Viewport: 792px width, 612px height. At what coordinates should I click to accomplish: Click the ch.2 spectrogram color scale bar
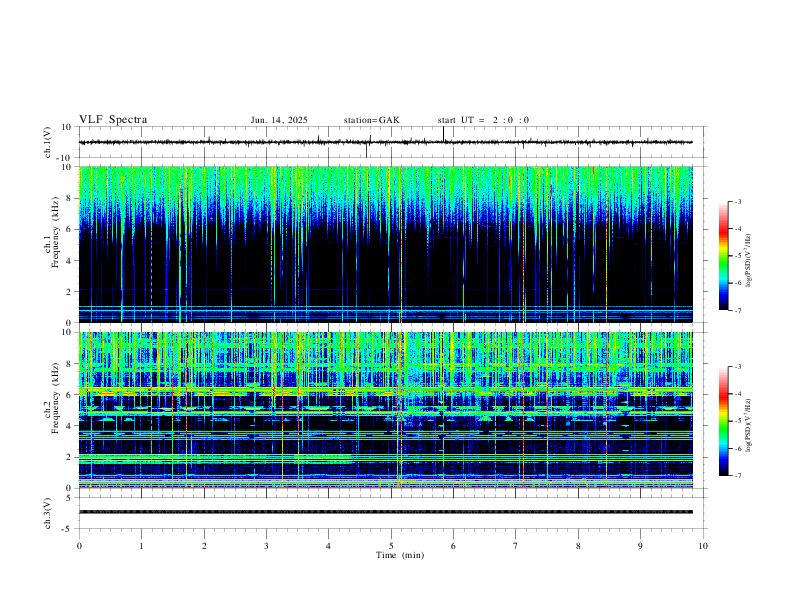724,421
